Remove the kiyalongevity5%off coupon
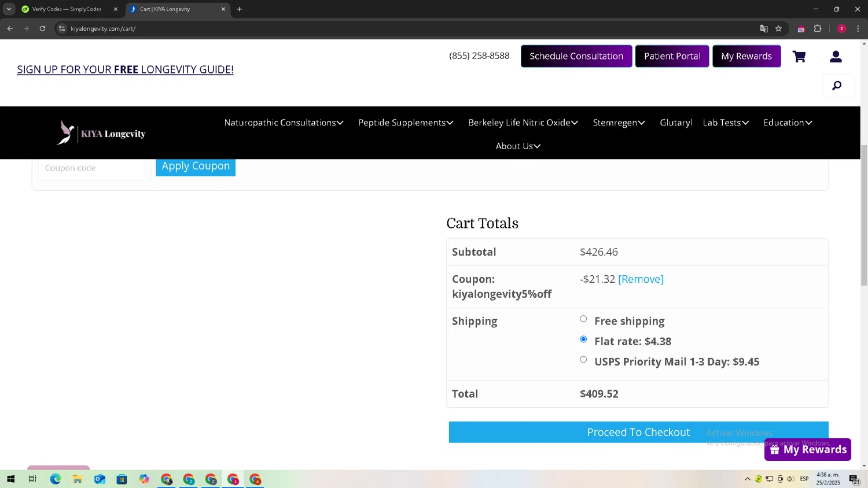This screenshot has width=868, height=488. pyautogui.click(x=641, y=279)
